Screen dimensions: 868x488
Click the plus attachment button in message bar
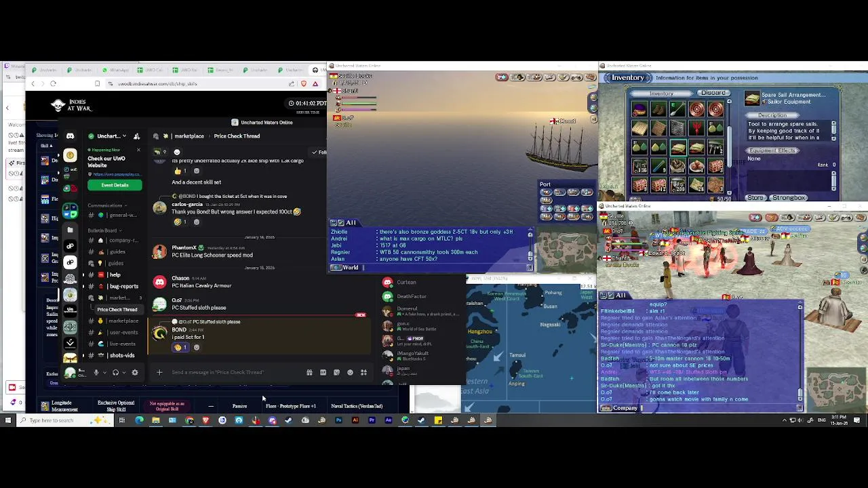point(159,372)
